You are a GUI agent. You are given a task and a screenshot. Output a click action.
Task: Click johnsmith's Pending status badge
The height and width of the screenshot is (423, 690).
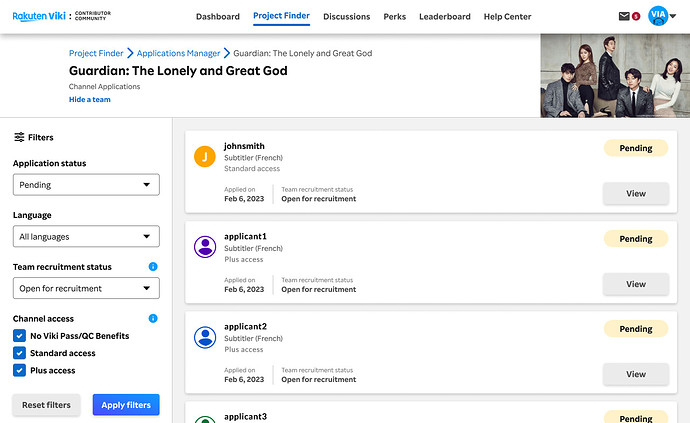636,148
